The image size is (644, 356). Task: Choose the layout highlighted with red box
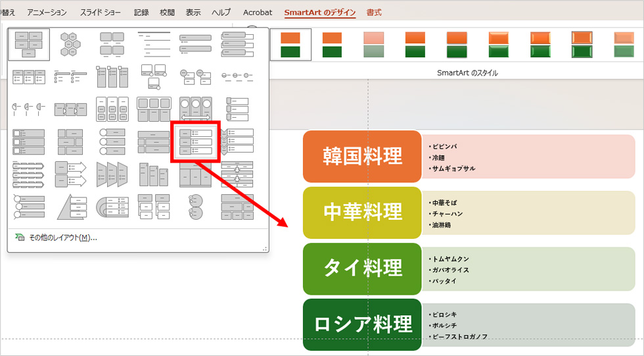(196, 142)
